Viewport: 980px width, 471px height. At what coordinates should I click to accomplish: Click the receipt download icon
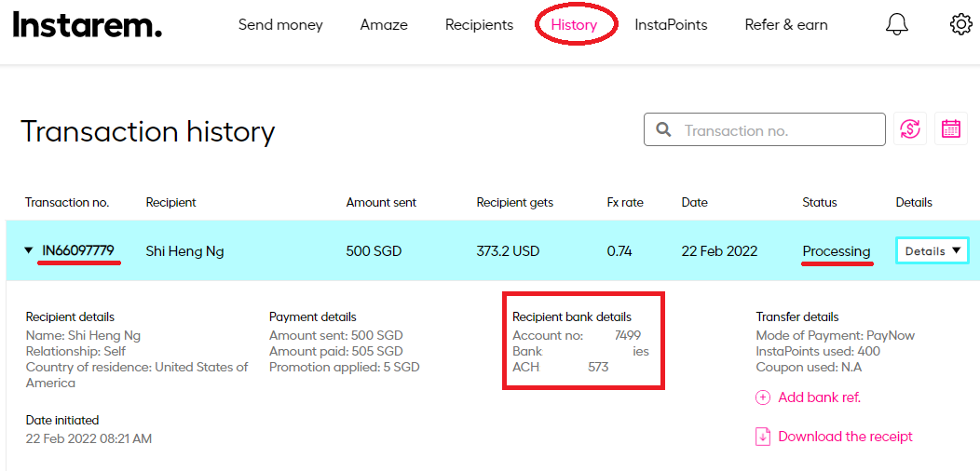[x=763, y=437]
